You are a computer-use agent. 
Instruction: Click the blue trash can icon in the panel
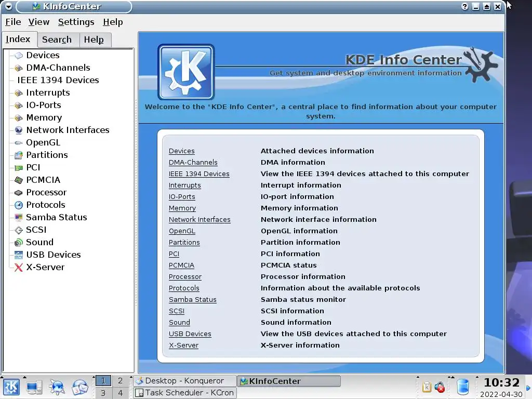463,387
